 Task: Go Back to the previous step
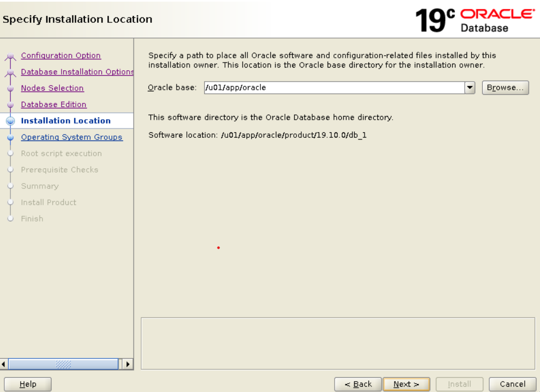(x=358, y=384)
